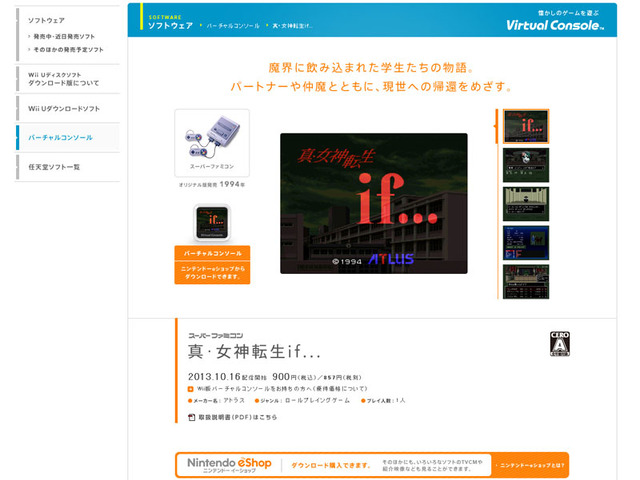Select the third dungeon screenshot thumbnail

click(x=525, y=204)
